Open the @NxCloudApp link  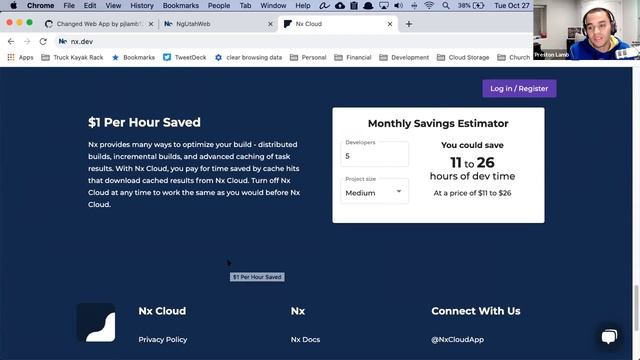tap(458, 340)
